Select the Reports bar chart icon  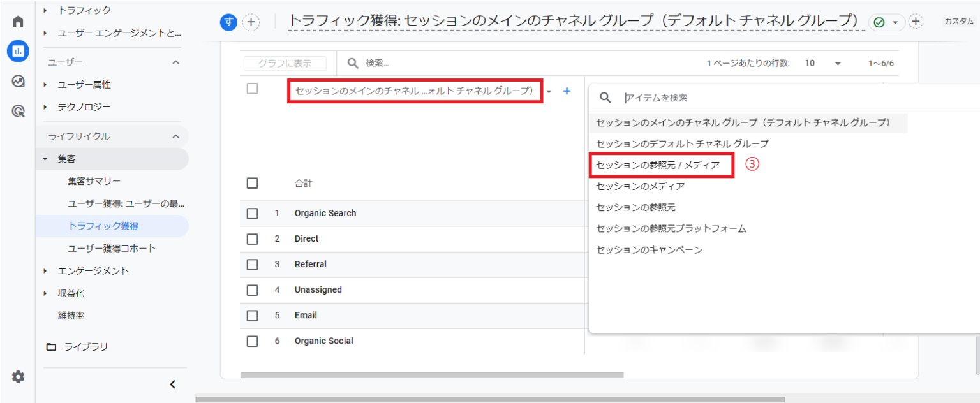18,51
